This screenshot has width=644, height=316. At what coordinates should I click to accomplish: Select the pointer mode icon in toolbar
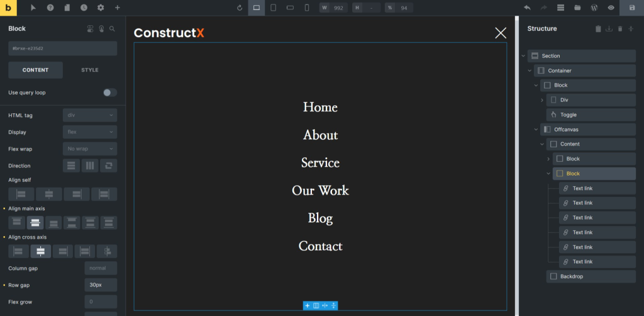click(33, 8)
